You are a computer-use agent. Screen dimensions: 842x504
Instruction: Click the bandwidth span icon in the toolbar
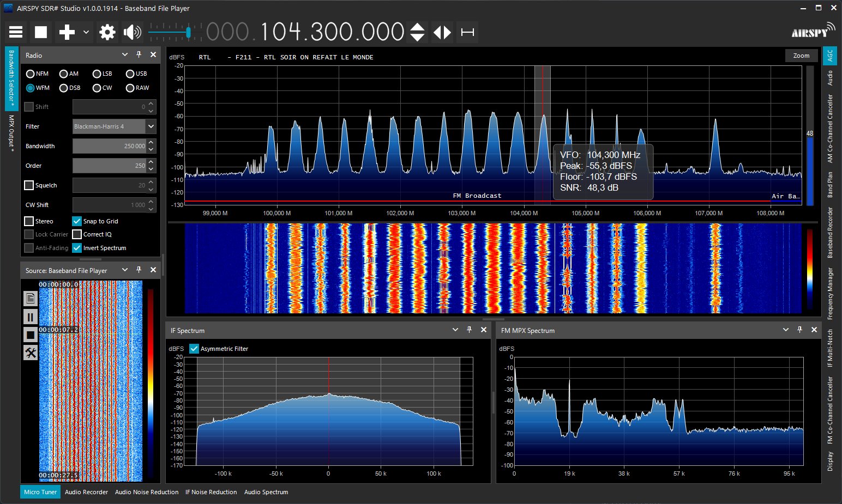tap(467, 32)
